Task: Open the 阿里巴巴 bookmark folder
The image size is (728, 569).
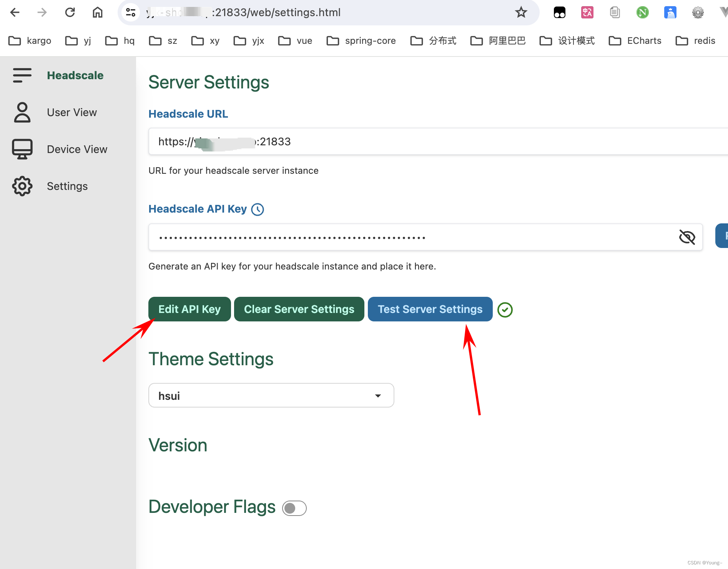Action: (x=498, y=41)
